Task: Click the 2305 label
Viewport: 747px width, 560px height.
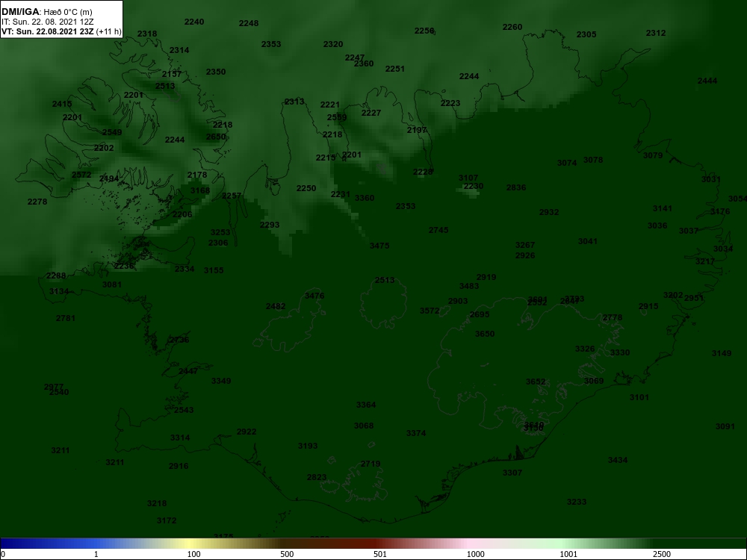Action: [x=586, y=34]
